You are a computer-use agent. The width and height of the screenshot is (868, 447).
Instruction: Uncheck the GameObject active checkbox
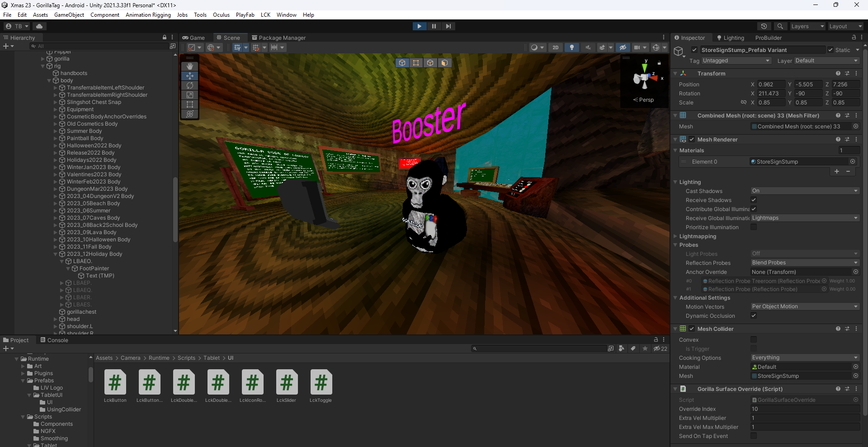[695, 50]
